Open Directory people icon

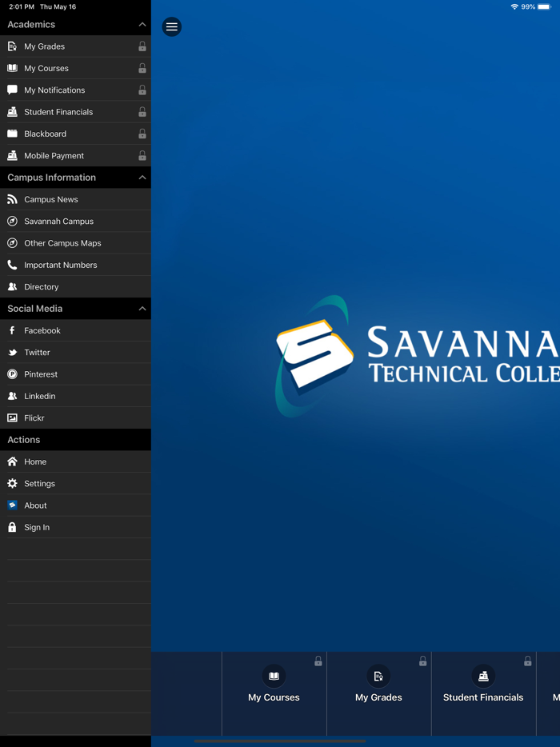(x=12, y=287)
